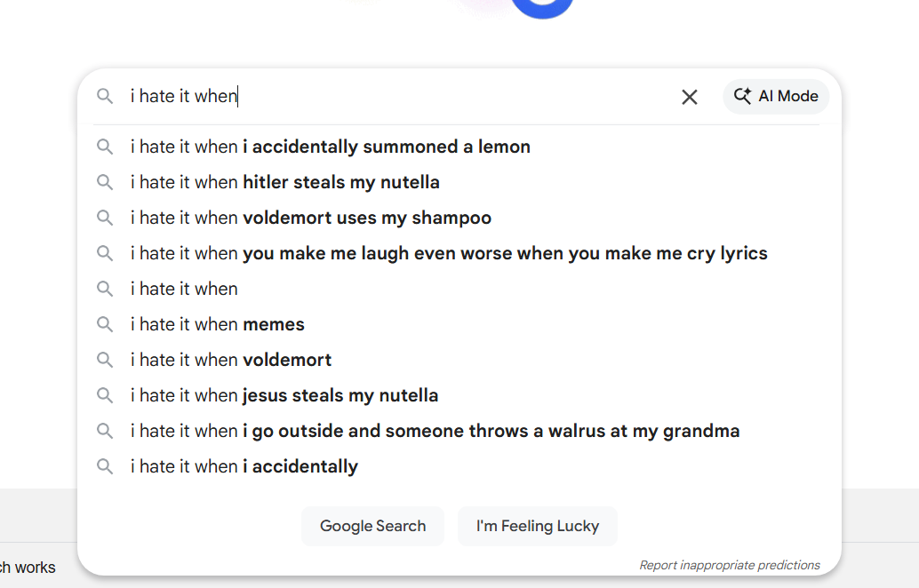Click the magnifier icon in the search field
This screenshot has width=919, height=588.
tap(105, 97)
